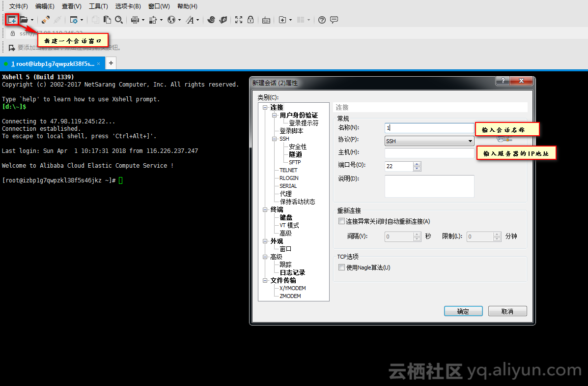Click the Print toolbar icon

tap(135, 20)
